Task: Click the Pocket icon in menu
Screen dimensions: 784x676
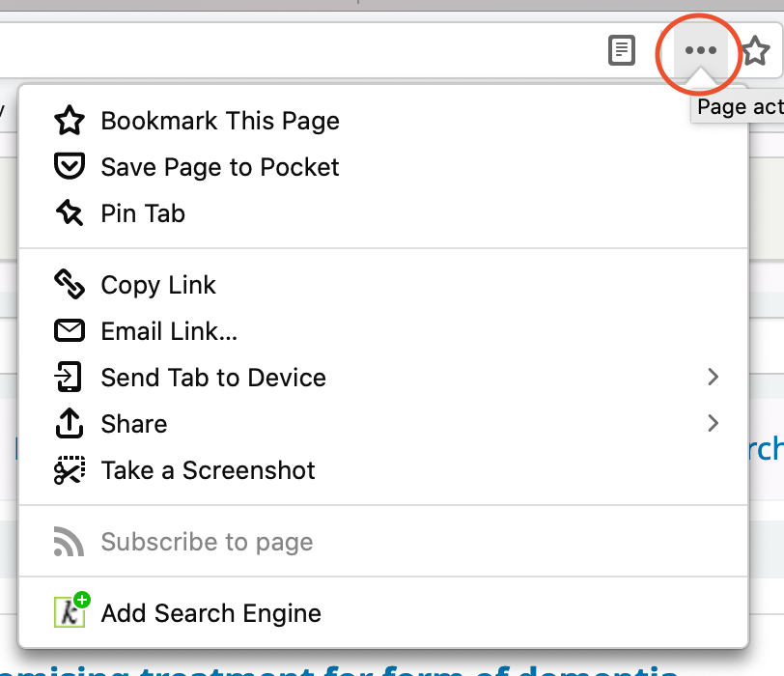Action: pos(70,167)
